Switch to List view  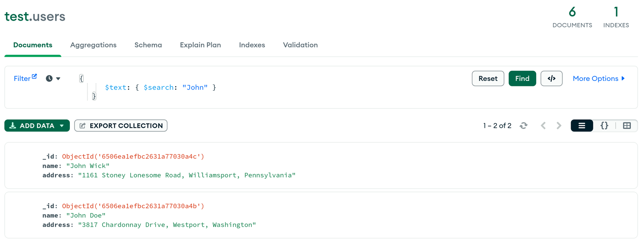coord(582,125)
